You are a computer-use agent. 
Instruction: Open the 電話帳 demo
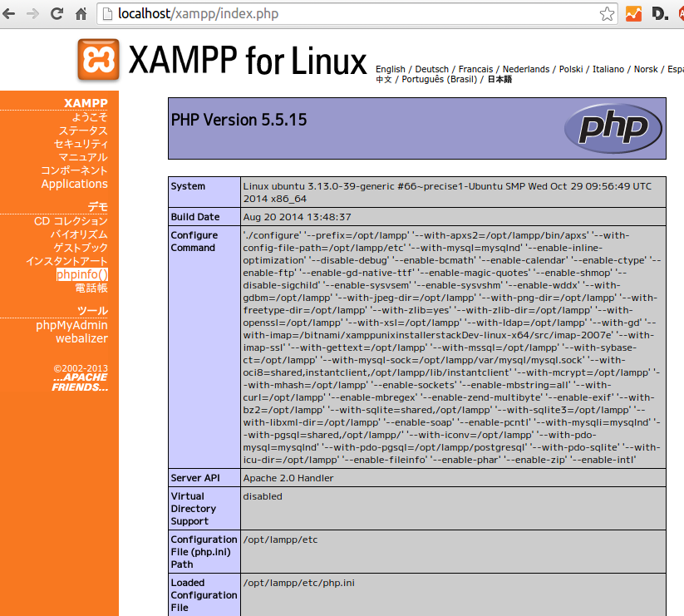(x=91, y=288)
